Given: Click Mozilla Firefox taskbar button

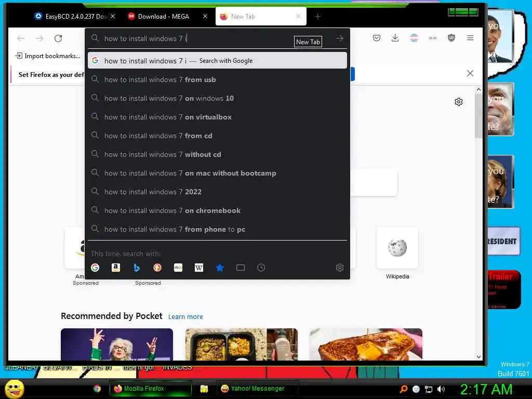Looking at the screenshot, I should pyautogui.click(x=151, y=389).
